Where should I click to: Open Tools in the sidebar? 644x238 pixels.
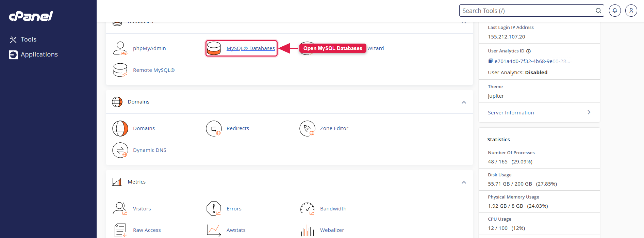(x=29, y=39)
